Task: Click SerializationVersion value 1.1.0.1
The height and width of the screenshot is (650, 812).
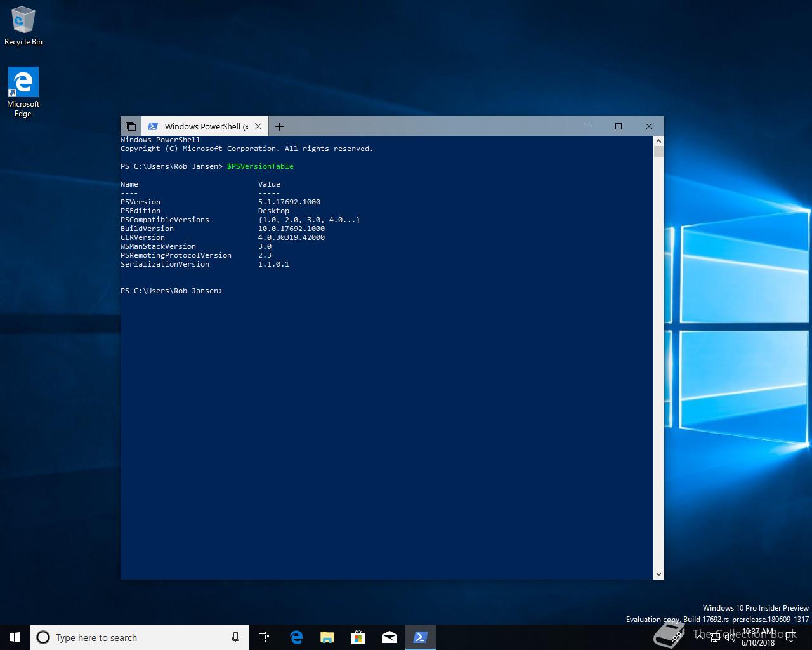Action: click(273, 264)
